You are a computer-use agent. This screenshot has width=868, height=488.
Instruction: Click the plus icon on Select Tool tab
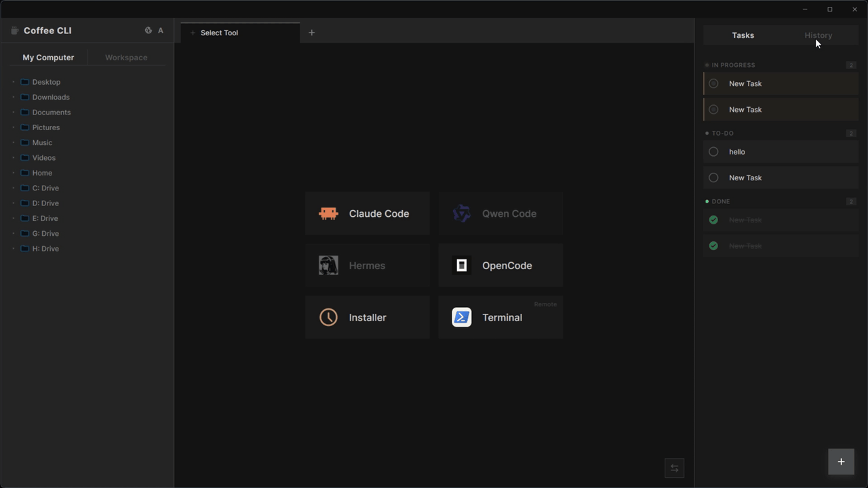[193, 33]
